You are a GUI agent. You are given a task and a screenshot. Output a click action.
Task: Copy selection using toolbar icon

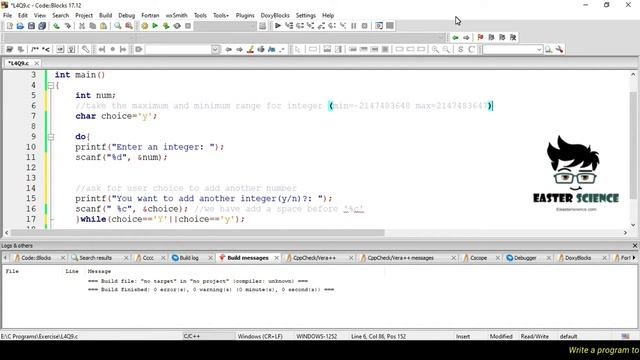click(93, 26)
